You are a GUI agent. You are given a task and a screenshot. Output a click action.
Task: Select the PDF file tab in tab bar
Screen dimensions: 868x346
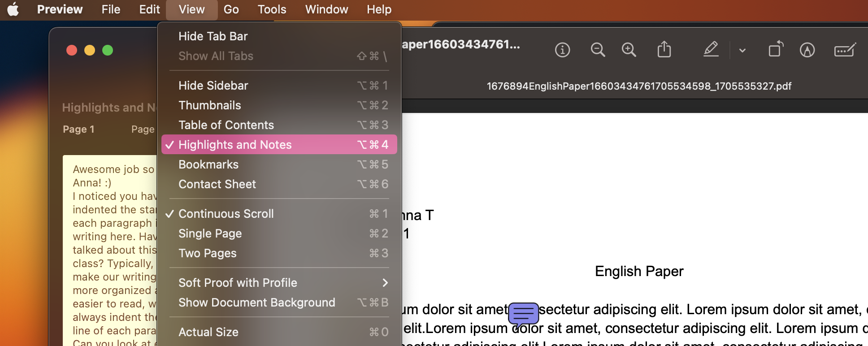[x=639, y=86]
